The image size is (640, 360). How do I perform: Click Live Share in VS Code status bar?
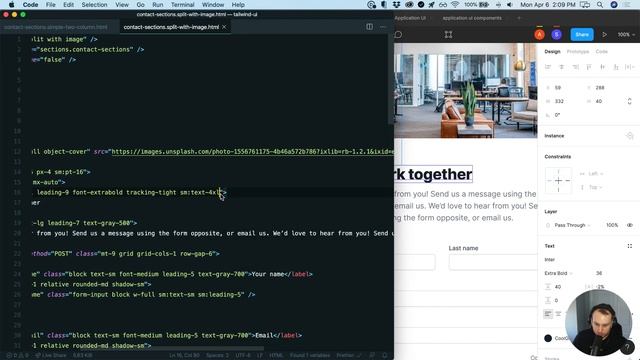coord(51,355)
